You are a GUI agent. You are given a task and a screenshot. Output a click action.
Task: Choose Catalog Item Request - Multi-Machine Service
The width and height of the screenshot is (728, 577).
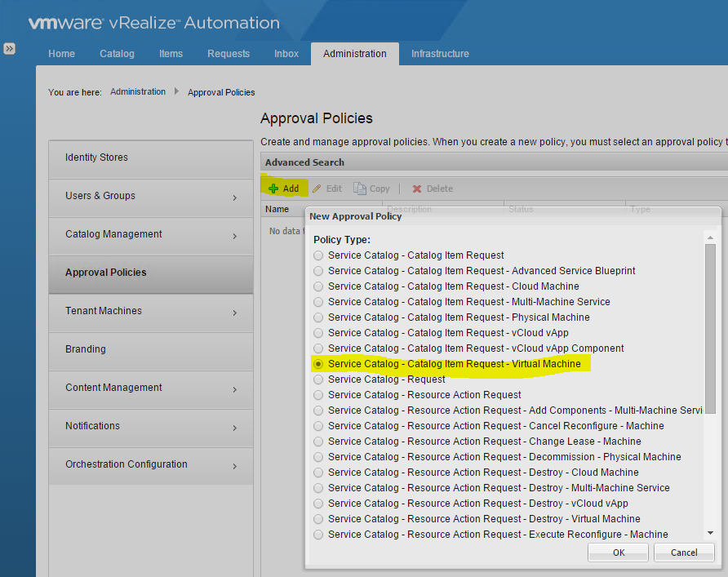pos(318,302)
